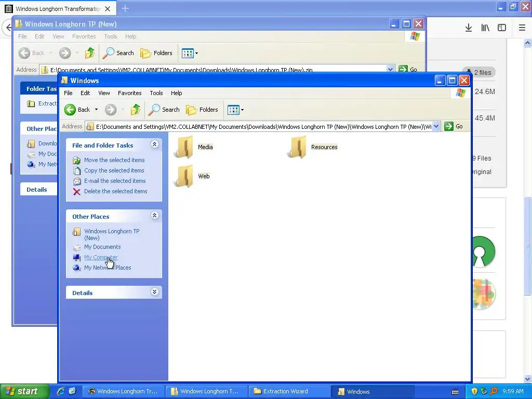Open Help menu in Windows window
Viewport: 532px width, 399px height.
(177, 93)
